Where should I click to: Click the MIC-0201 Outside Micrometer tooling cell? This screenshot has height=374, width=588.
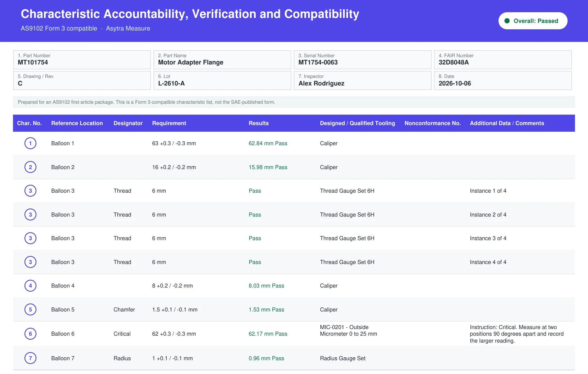[348, 331]
